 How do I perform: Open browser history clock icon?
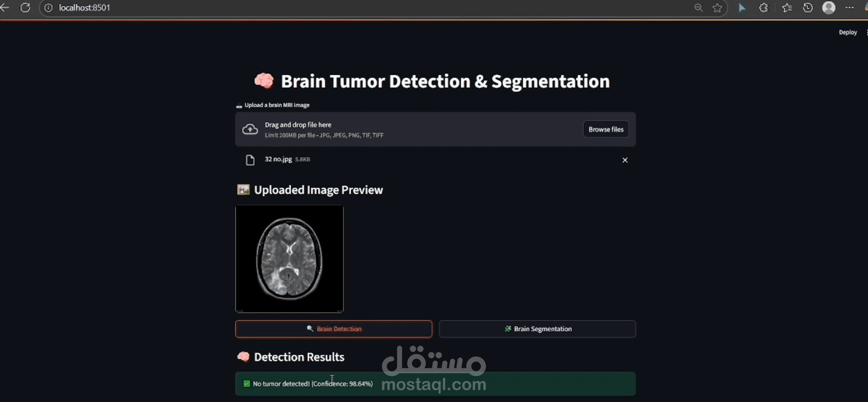(808, 8)
